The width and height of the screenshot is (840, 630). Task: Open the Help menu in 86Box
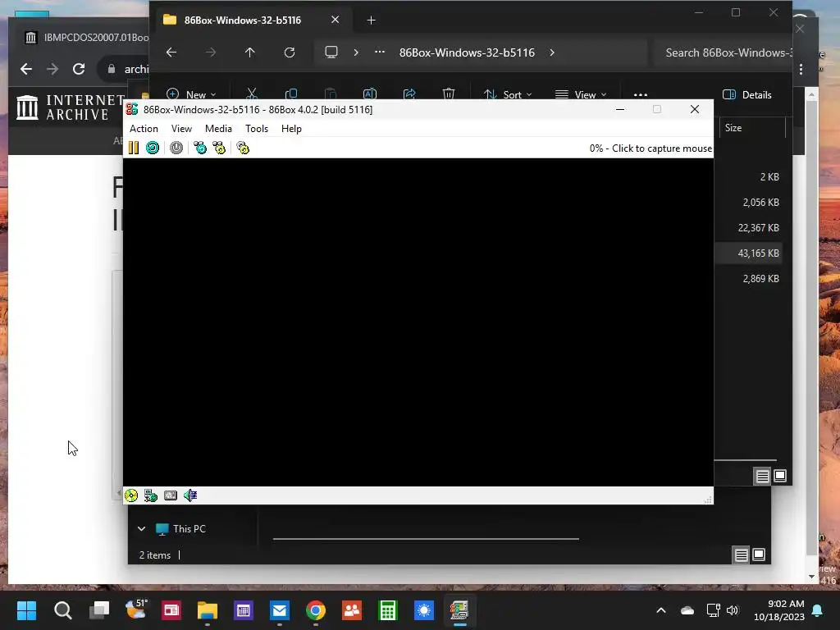291,129
